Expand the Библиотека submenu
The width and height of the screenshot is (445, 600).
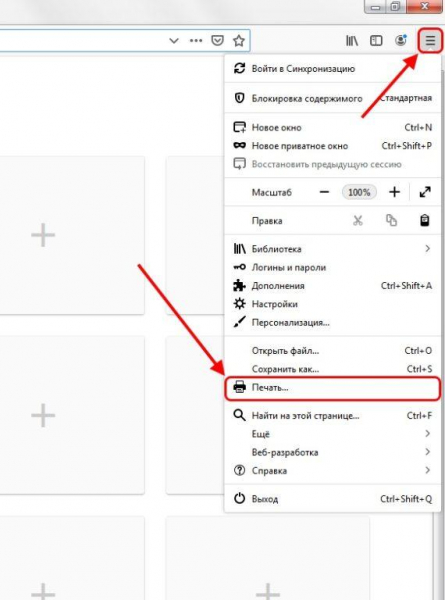point(332,249)
